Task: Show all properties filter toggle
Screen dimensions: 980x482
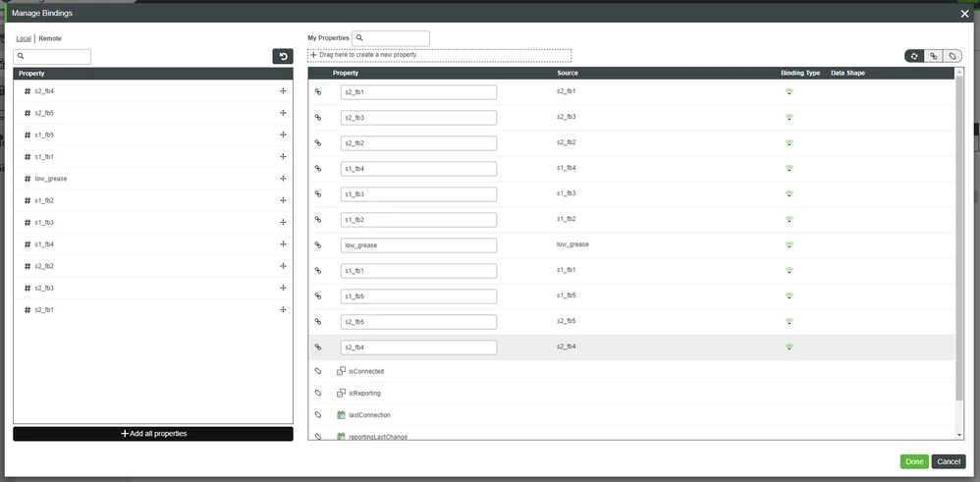Action: click(x=914, y=56)
